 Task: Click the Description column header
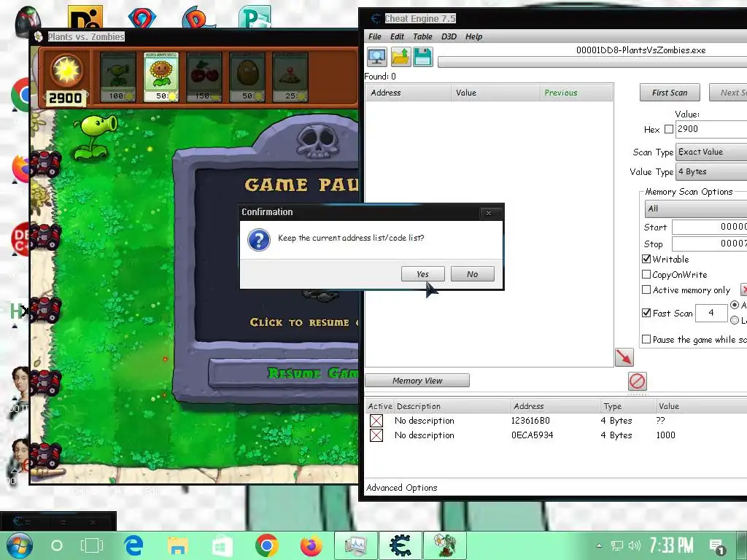(x=452, y=406)
